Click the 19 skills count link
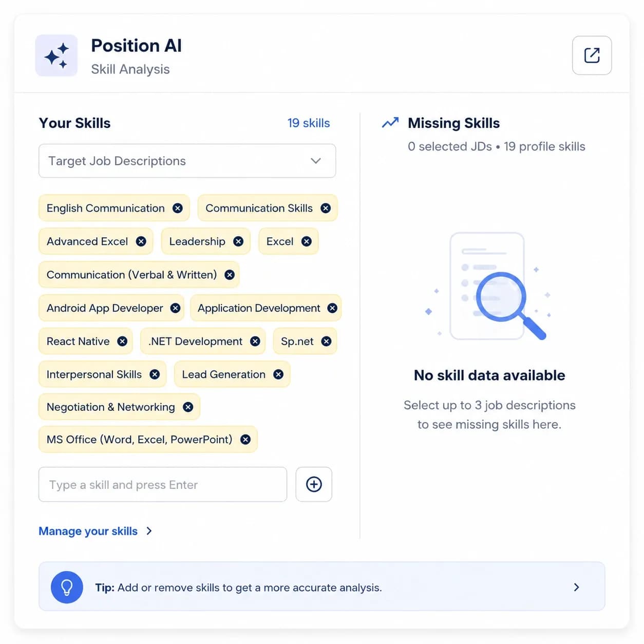644x644 pixels. 309,123
